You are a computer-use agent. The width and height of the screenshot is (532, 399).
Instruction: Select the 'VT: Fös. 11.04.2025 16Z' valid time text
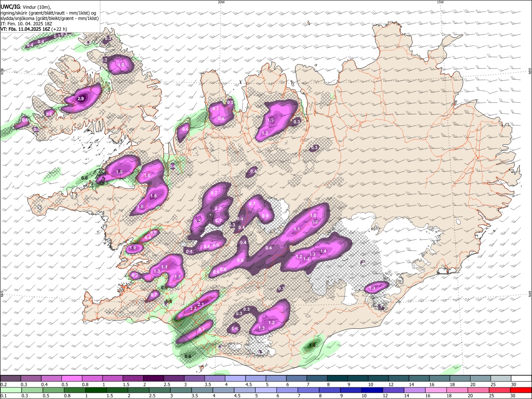tap(26, 29)
